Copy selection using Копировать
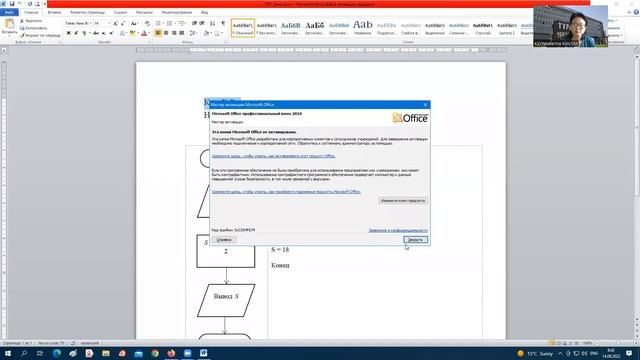This screenshot has height=360, width=640. click(x=33, y=28)
